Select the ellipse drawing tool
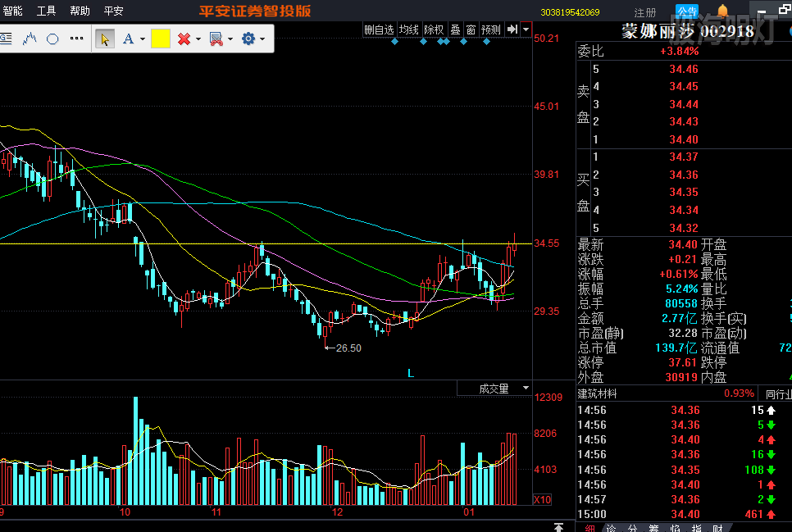Viewport: 792px width, 532px height. [52, 39]
